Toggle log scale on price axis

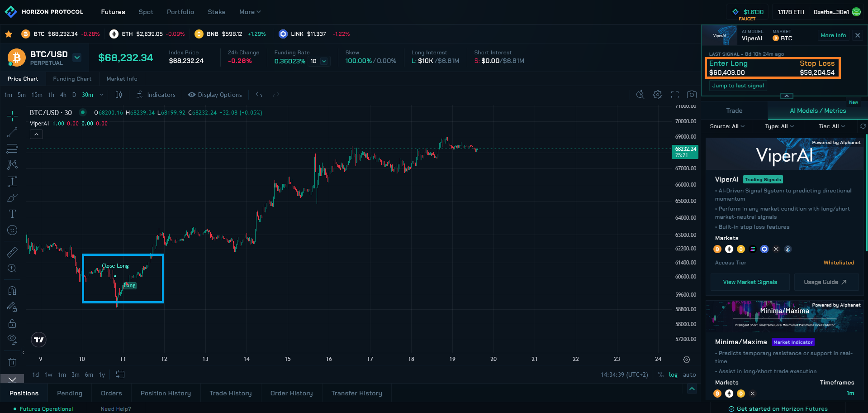click(x=673, y=375)
